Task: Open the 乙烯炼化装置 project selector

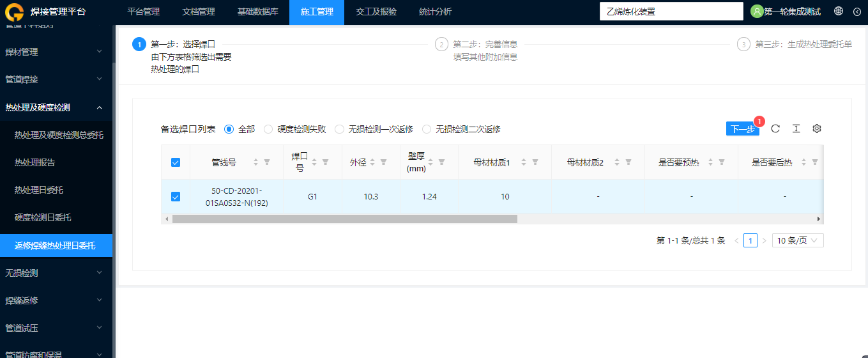Action: point(671,12)
